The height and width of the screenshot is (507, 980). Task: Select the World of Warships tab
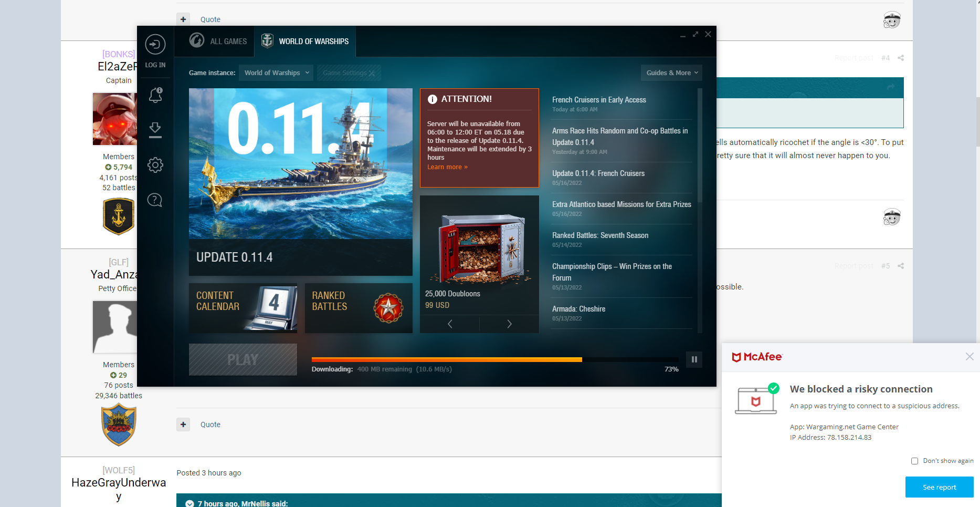pyautogui.click(x=305, y=41)
